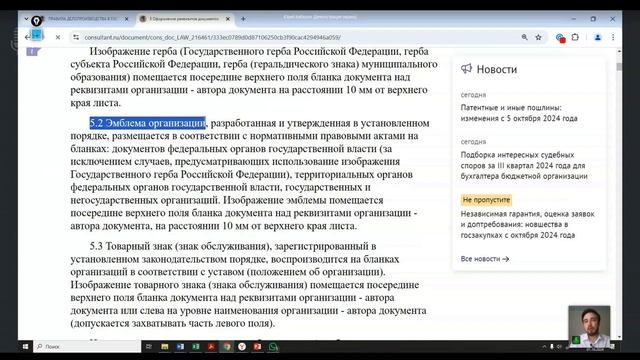Screen dimensions: 640x360
Task: Expand the tab search dropdown arrow
Action: point(26,19)
